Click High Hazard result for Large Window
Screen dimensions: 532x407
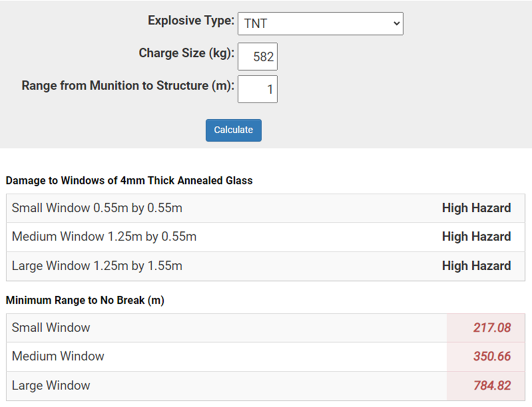point(476,266)
